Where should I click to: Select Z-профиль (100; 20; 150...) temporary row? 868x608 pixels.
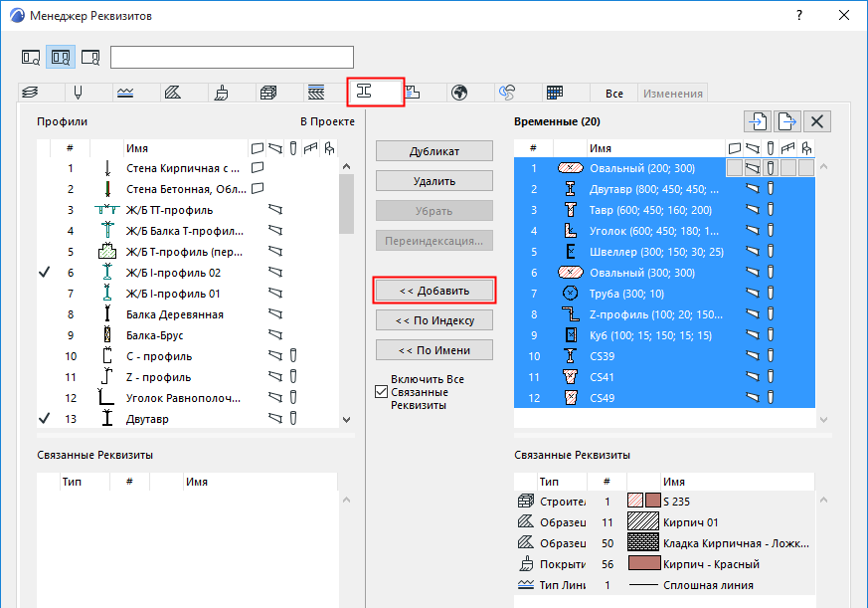coord(664,314)
